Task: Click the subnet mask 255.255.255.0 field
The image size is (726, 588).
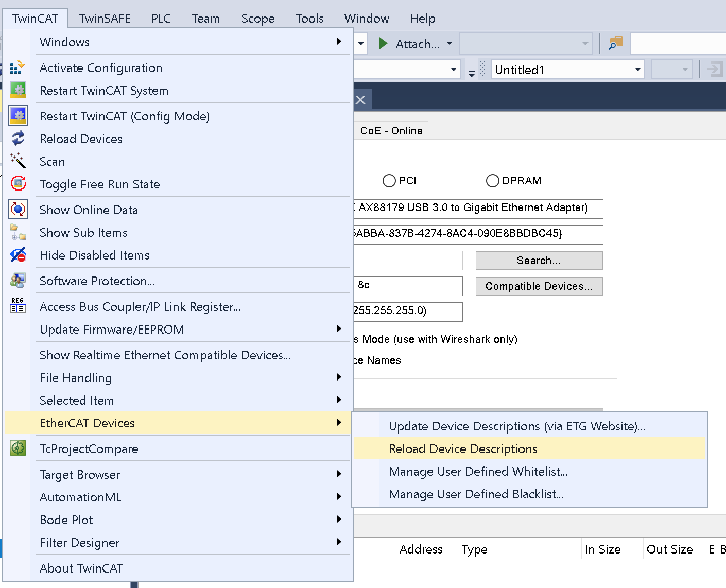Action: coord(408,311)
